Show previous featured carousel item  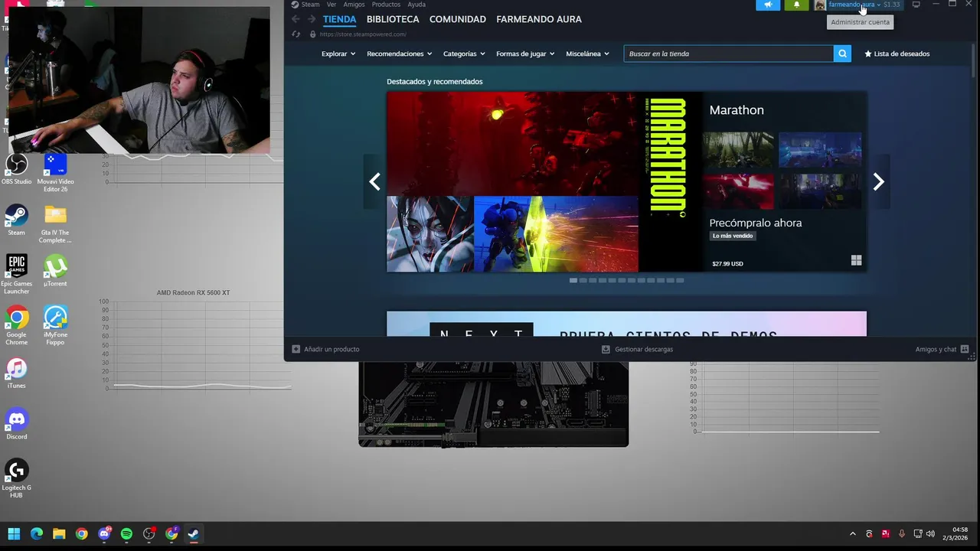click(x=374, y=181)
